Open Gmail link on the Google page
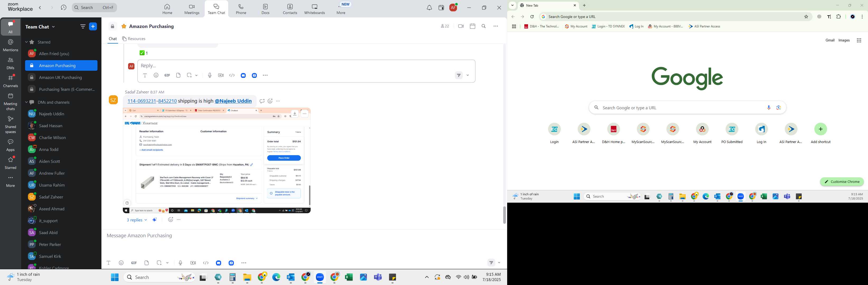The image size is (868, 285). (x=830, y=40)
